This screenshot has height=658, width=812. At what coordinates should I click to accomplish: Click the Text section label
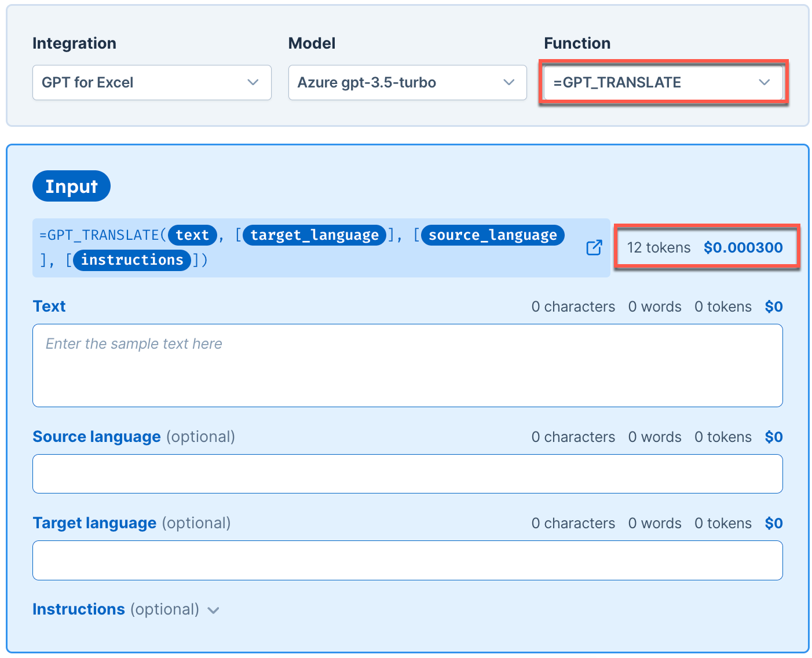tap(49, 306)
